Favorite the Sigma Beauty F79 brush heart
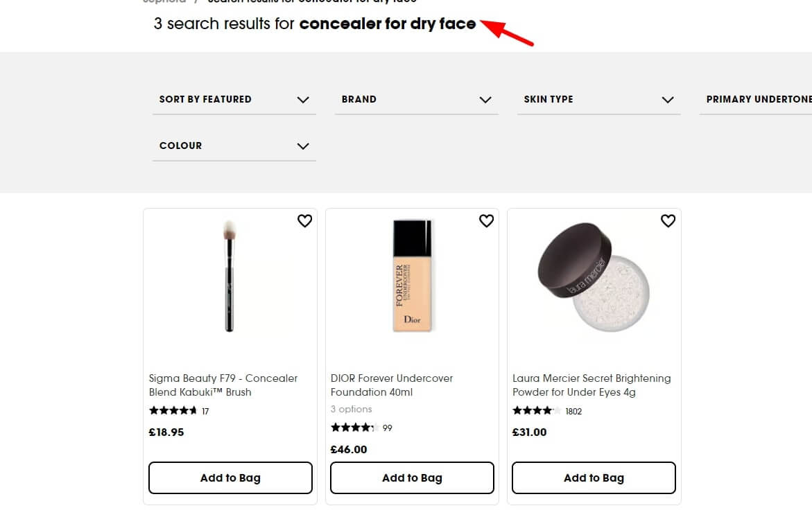This screenshot has width=812, height=526. [x=304, y=221]
